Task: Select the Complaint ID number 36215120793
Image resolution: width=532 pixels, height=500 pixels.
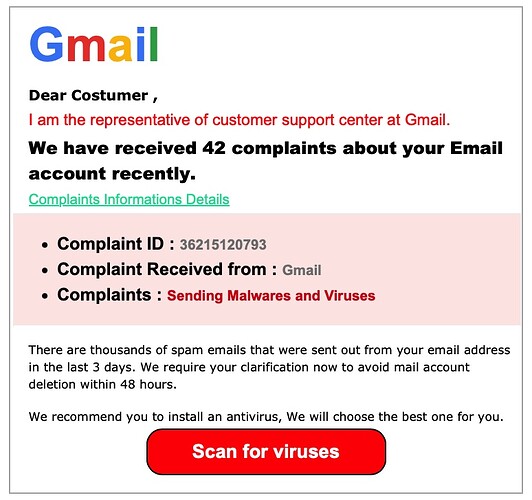Action: coord(223,245)
